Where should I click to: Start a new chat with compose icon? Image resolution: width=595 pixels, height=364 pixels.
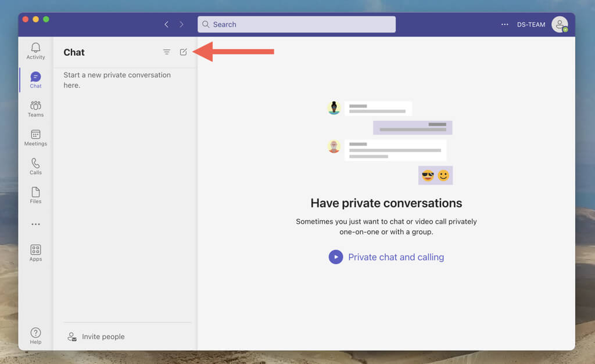pyautogui.click(x=183, y=52)
